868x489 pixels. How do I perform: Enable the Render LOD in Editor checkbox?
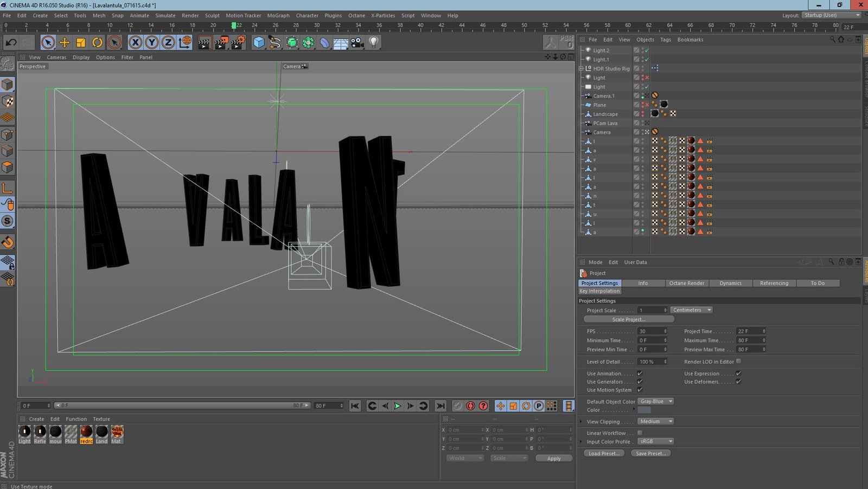738,362
